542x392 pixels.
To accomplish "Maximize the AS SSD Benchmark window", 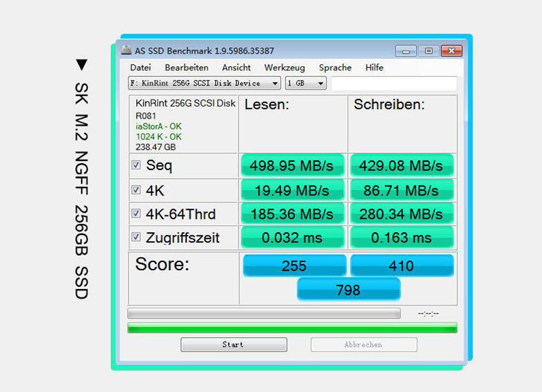I will pyautogui.click(x=428, y=51).
